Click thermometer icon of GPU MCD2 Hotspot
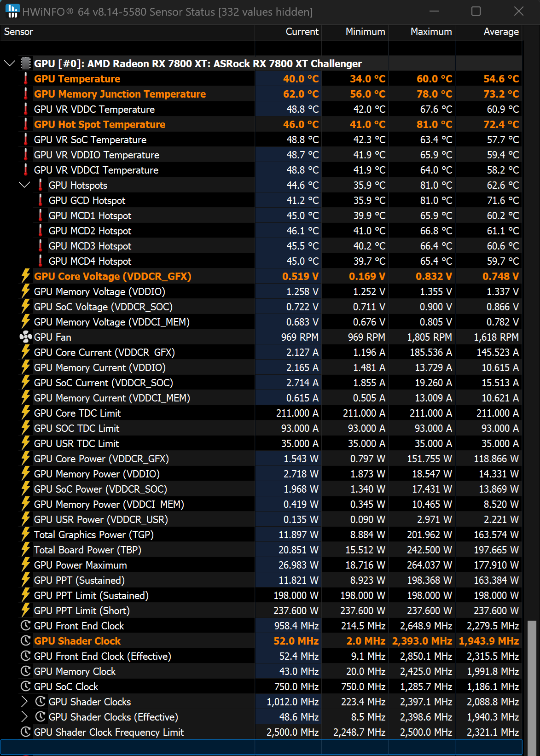The height and width of the screenshot is (756, 540). 41,230
